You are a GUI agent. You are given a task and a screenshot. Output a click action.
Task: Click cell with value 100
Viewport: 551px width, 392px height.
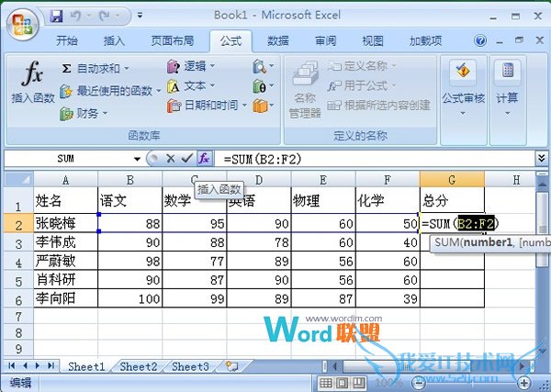click(x=130, y=298)
